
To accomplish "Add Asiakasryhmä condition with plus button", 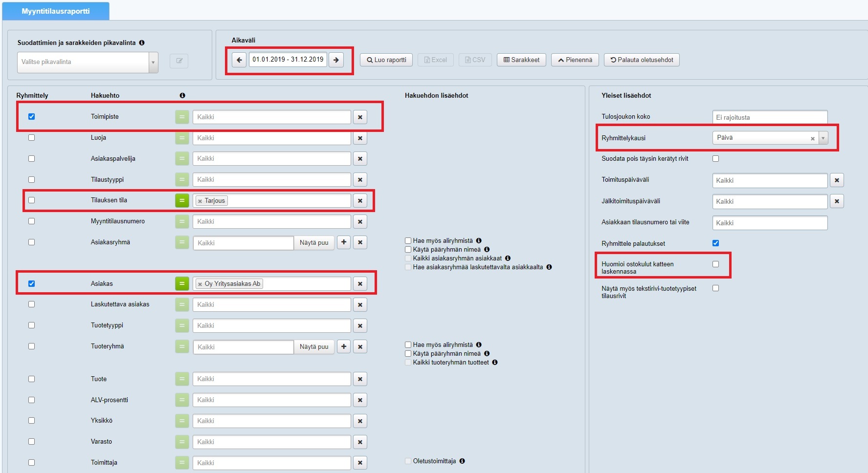I will 344,242.
